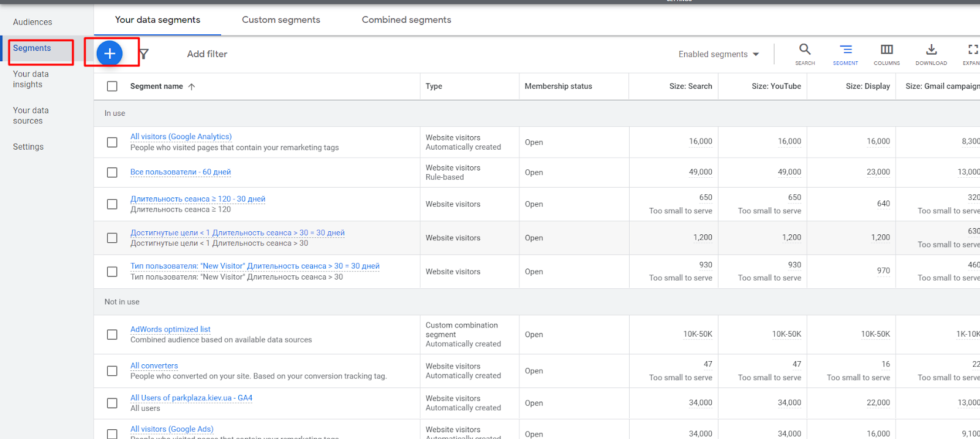Go to Settings in the left sidebar
The image size is (980, 439).
point(28,147)
